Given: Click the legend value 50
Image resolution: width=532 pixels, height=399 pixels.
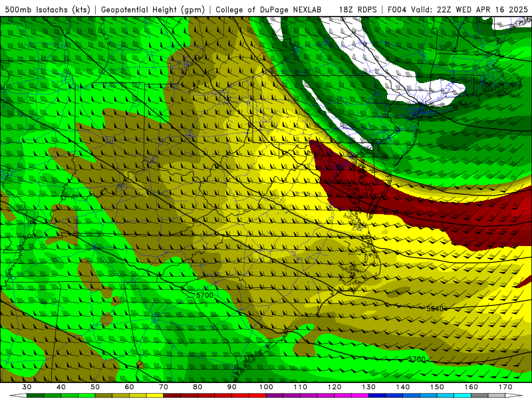Looking at the screenshot, I should click(95, 387).
